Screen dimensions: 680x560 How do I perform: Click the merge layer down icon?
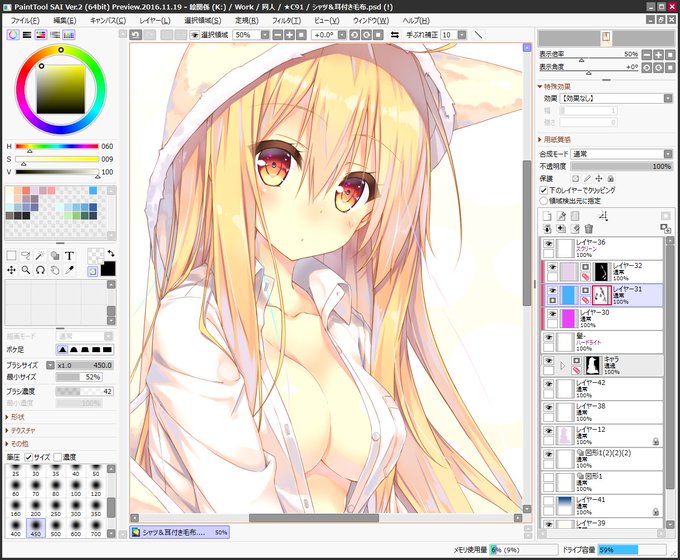click(547, 229)
